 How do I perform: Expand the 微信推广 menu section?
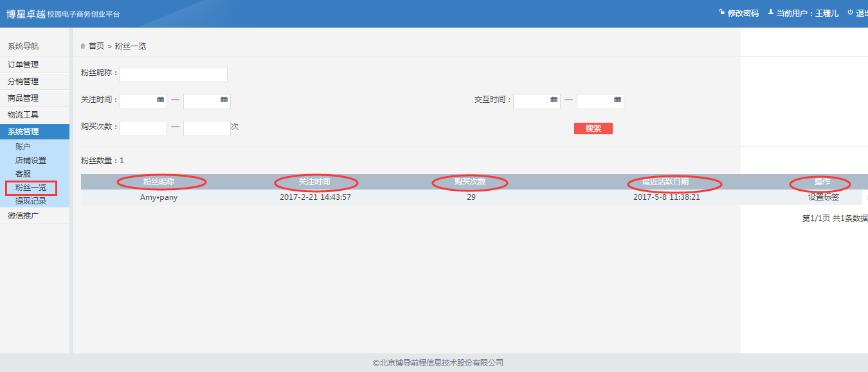tap(23, 215)
